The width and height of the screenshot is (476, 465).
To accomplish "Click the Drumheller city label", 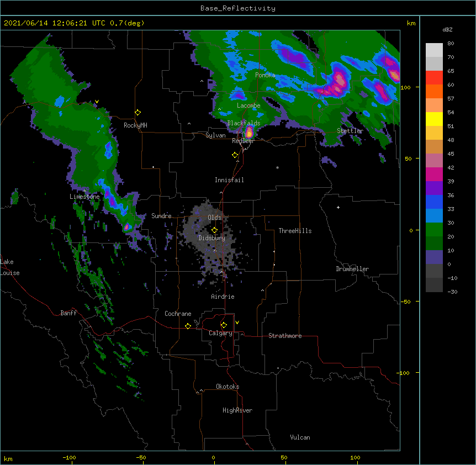I will click(x=352, y=269).
